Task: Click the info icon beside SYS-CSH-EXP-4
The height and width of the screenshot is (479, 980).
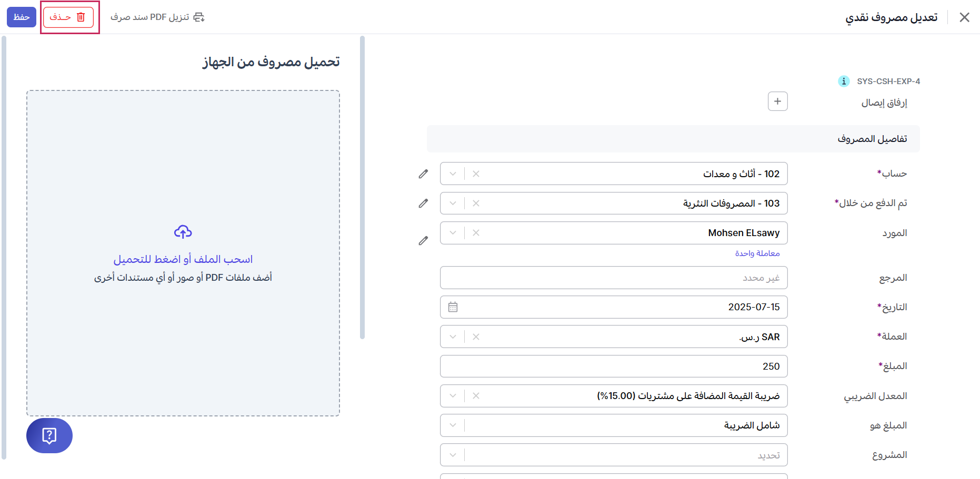Action: tap(843, 81)
